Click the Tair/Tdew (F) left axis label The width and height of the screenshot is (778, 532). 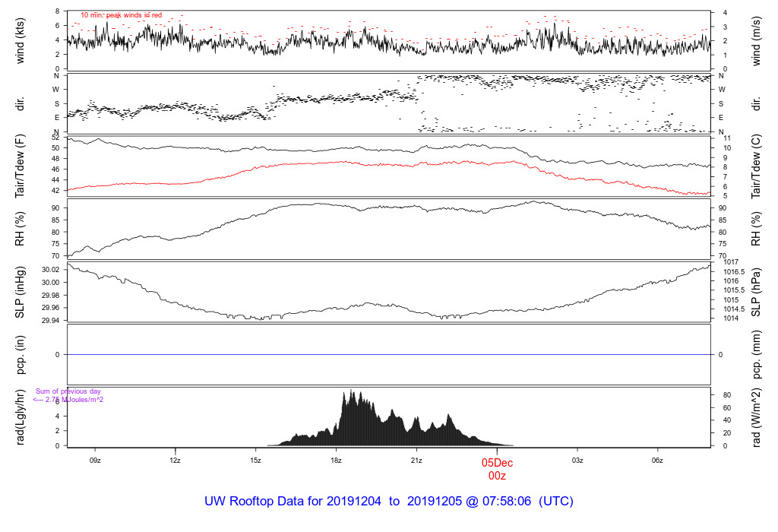point(21,166)
